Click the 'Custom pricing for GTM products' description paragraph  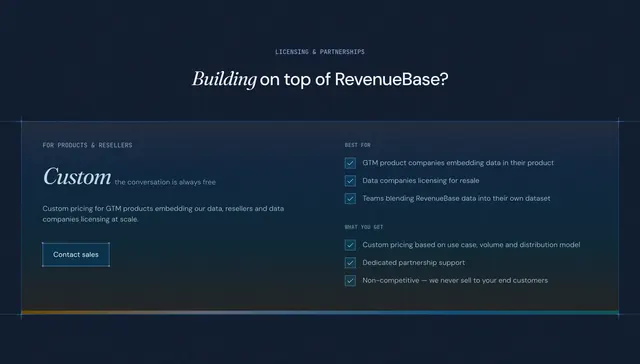tap(163, 214)
